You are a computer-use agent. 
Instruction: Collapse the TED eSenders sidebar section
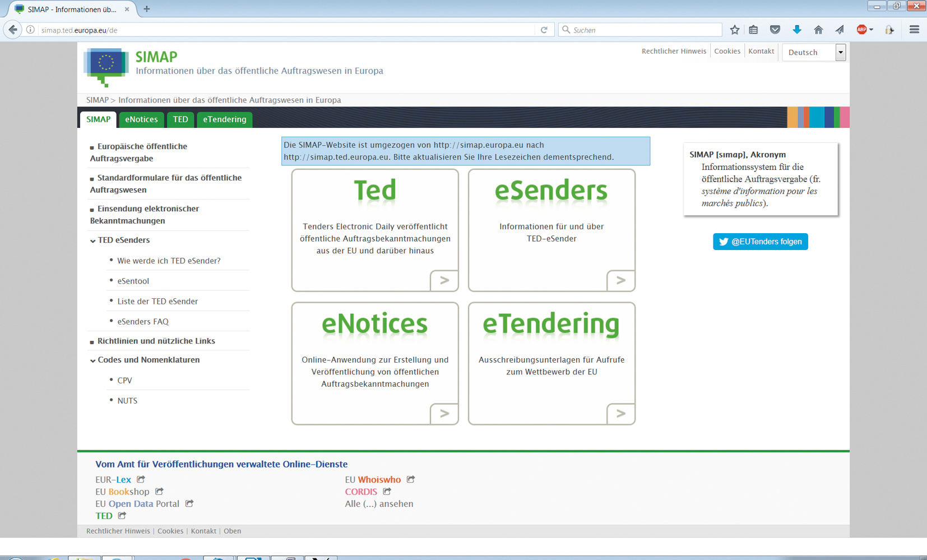[x=92, y=240]
